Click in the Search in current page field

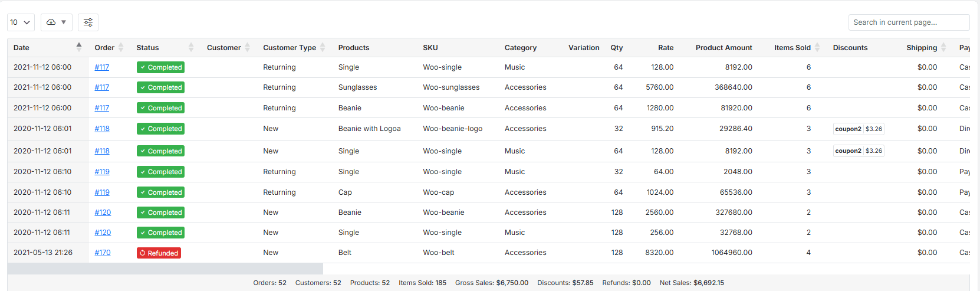[x=908, y=22]
